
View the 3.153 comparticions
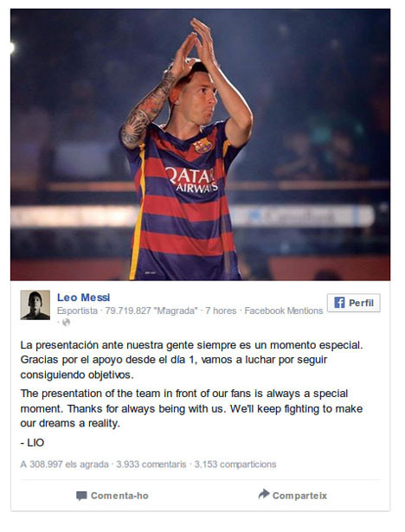point(235,465)
